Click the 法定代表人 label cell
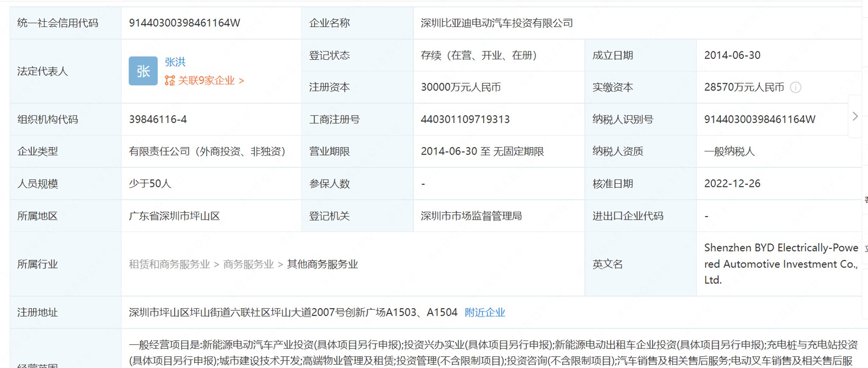Screen dimensions: 868x368 pyautogui.click(x=66, y=71)
